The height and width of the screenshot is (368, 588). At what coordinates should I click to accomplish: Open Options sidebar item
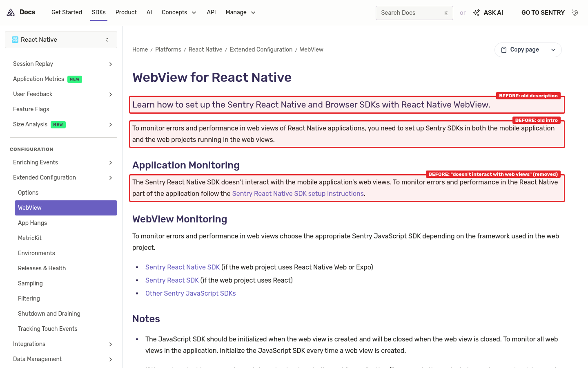click(28, 193)
